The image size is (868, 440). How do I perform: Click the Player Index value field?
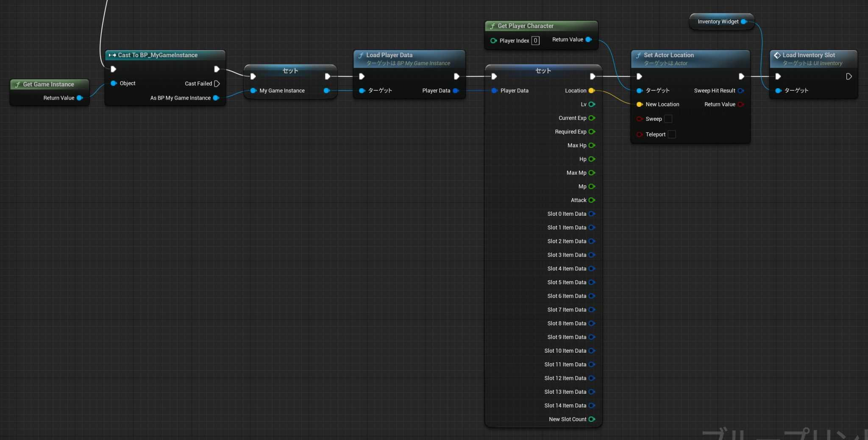[x=535, y=41]
